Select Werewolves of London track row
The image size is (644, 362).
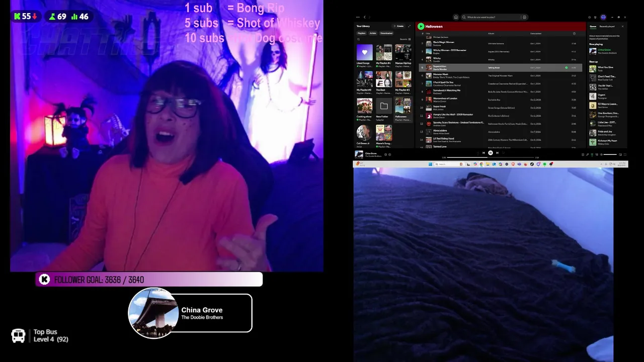pyautogui.click(x=501, y=100)
